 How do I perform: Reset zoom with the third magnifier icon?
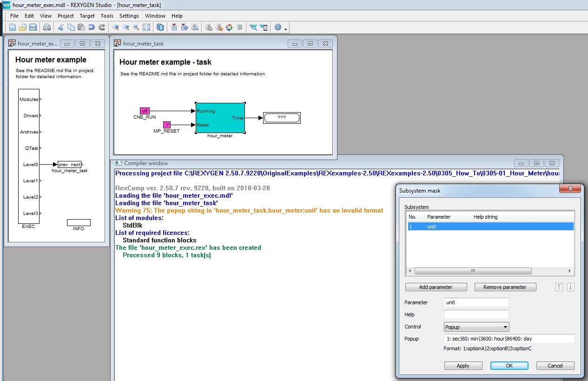pos(136,27)
